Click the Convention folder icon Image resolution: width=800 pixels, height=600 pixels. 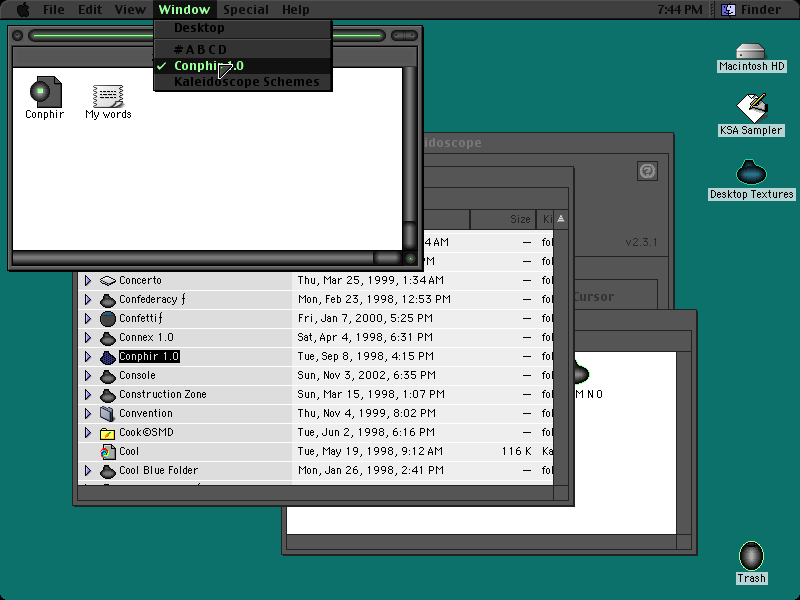pos(108,414)
